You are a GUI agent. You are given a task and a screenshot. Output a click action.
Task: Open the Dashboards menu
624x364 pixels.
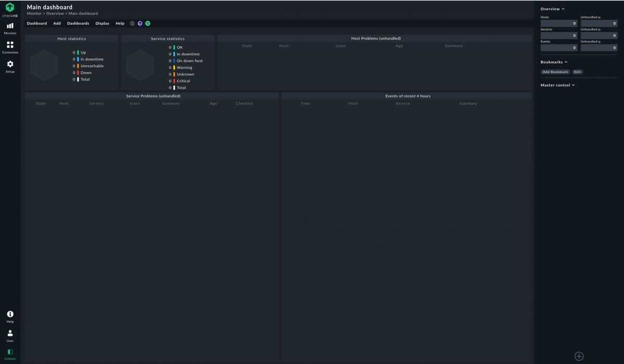click(x=78, y=23)
